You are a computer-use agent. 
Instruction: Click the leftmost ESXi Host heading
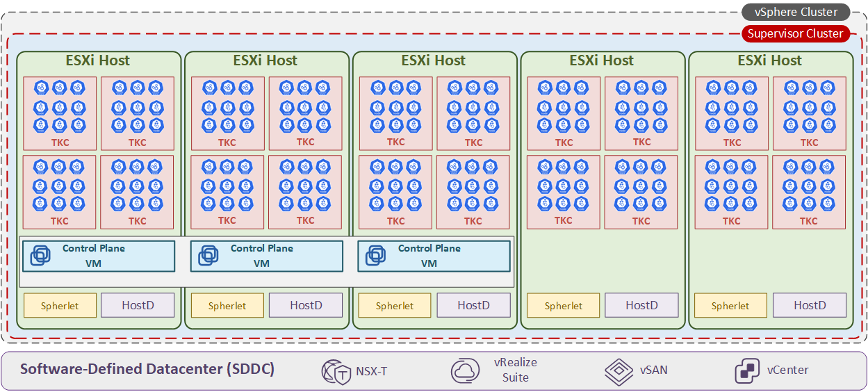pos(98,60)
